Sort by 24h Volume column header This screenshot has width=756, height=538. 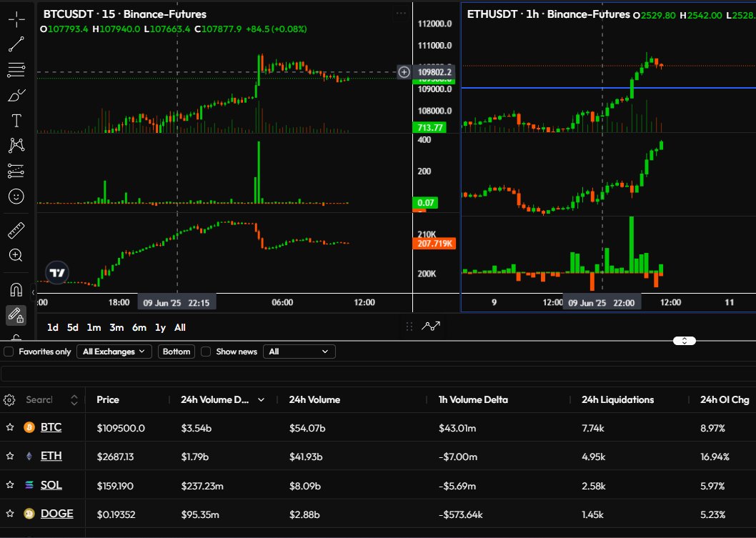[314, 399]
